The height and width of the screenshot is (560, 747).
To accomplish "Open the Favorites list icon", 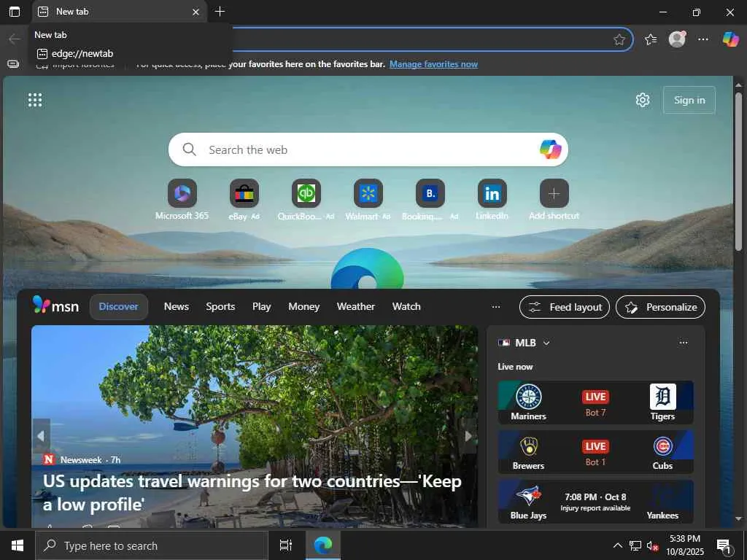I will [650, 39].
